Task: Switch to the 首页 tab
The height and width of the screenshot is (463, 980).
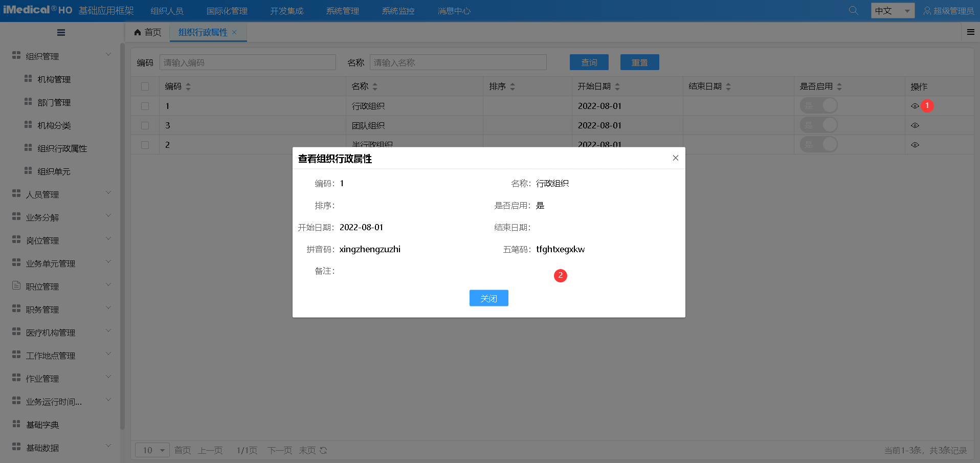Action: coord(148,32)
